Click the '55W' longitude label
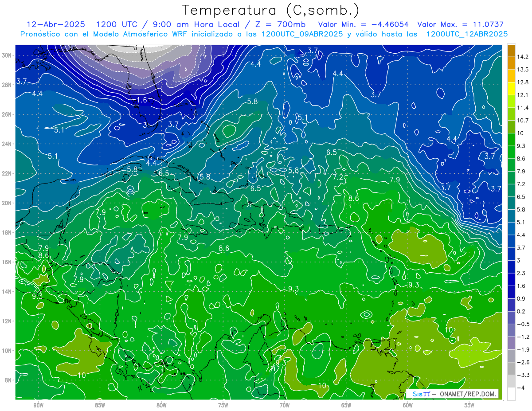This screenshot has width=532, height=411. pos(469,405)
